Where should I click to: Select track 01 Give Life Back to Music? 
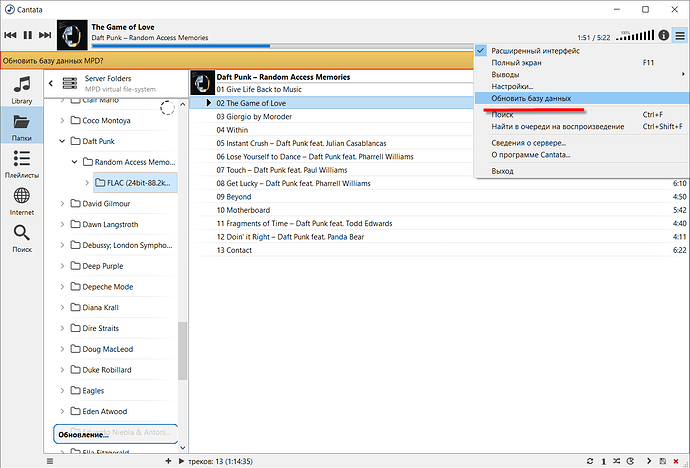(332, 89)
